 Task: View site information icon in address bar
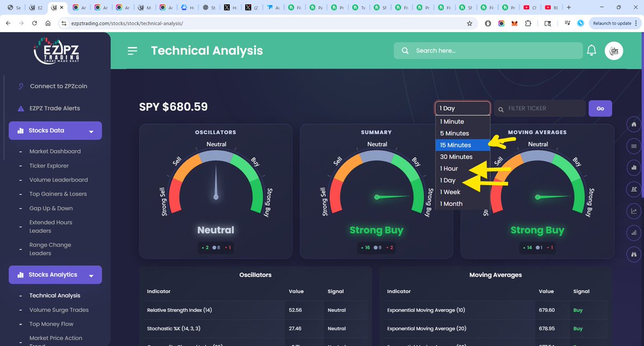(63, 23)
